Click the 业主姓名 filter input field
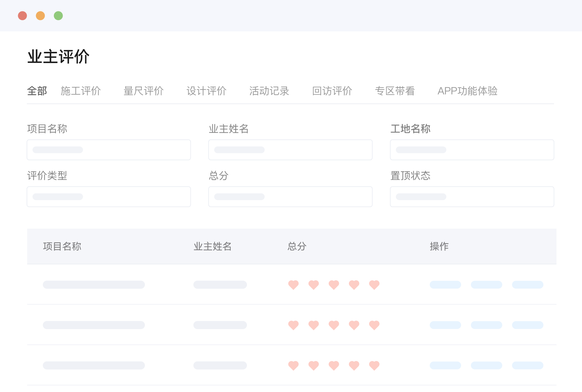The width and height of the screenshot is (582, 392). pos(290,150)
